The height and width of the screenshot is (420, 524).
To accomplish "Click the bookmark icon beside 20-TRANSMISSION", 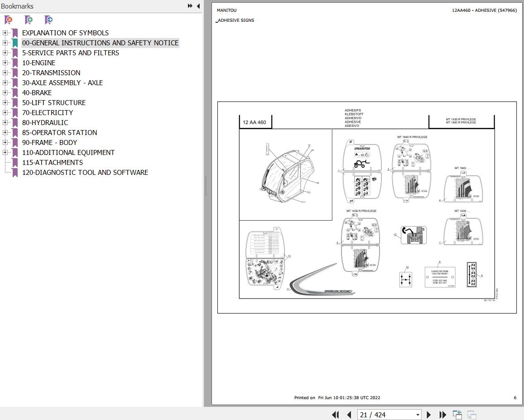I will tap(14, 72).
